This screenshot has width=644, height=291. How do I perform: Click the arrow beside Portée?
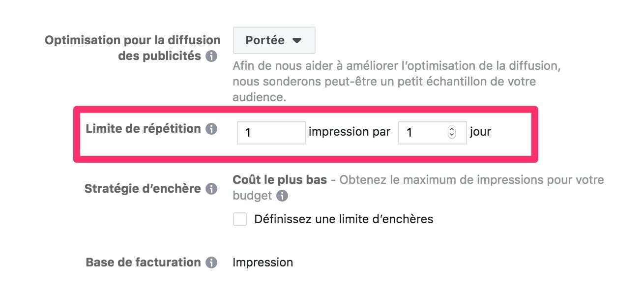296,41
